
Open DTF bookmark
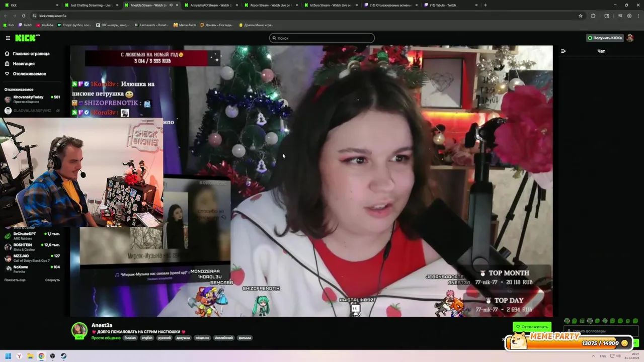click(113, 25)
